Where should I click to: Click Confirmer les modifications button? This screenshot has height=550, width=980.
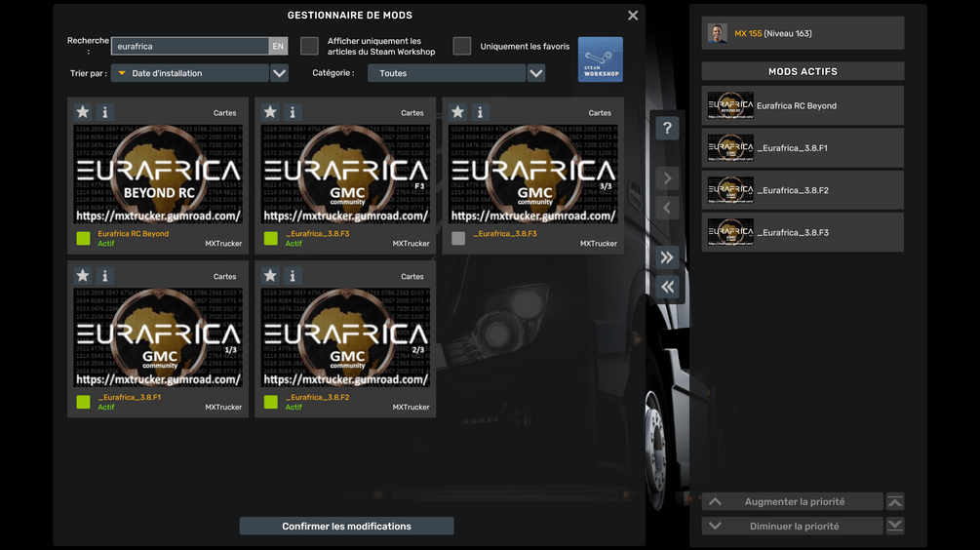pyautogui.click(x=346, y=527)
